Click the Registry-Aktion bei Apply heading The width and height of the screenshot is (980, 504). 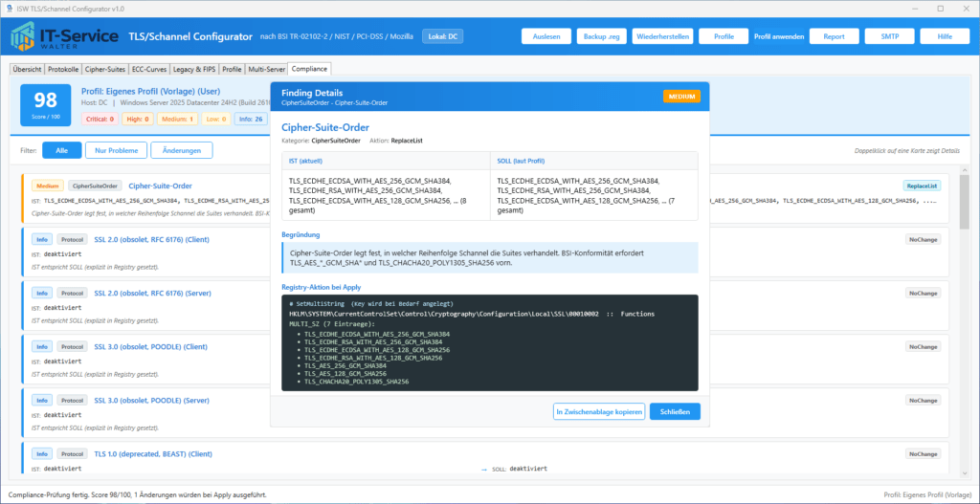click(322, 287)
